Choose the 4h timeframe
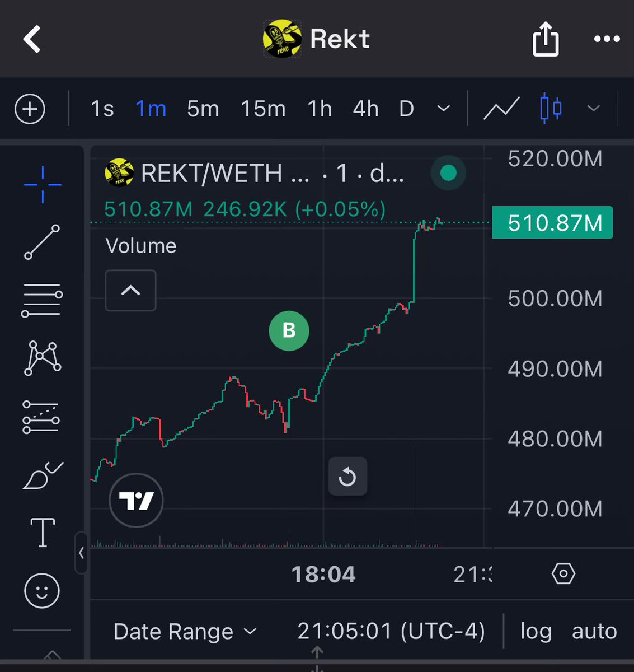 pyautogui.click(x=366, y=109)
